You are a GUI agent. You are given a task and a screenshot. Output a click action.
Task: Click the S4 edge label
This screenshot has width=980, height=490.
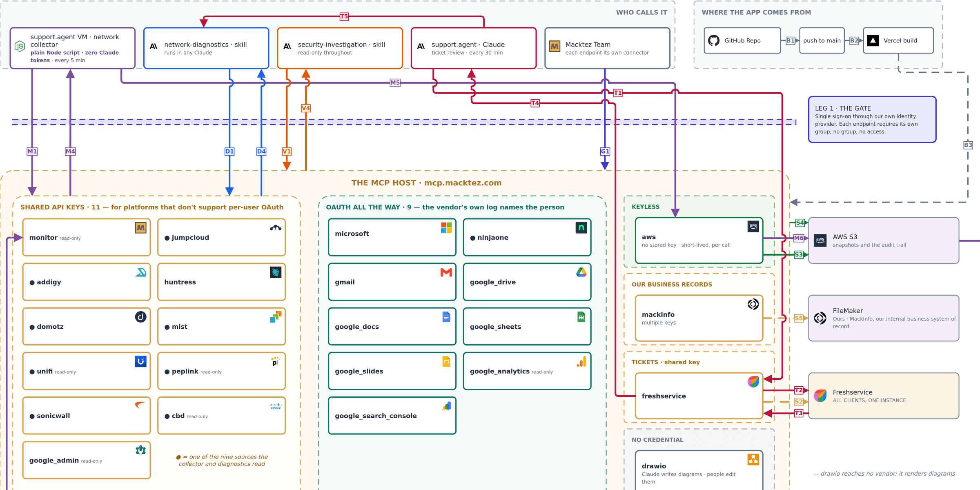coord(800,223)
